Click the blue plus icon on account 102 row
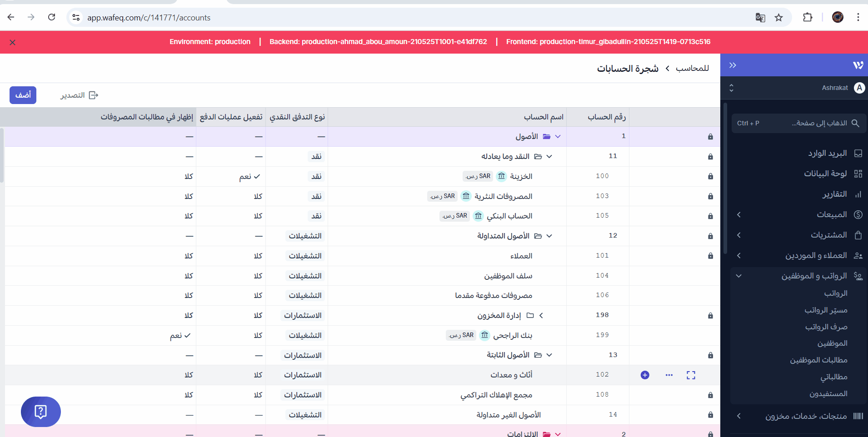868x437 pixels. pos(645,375)
